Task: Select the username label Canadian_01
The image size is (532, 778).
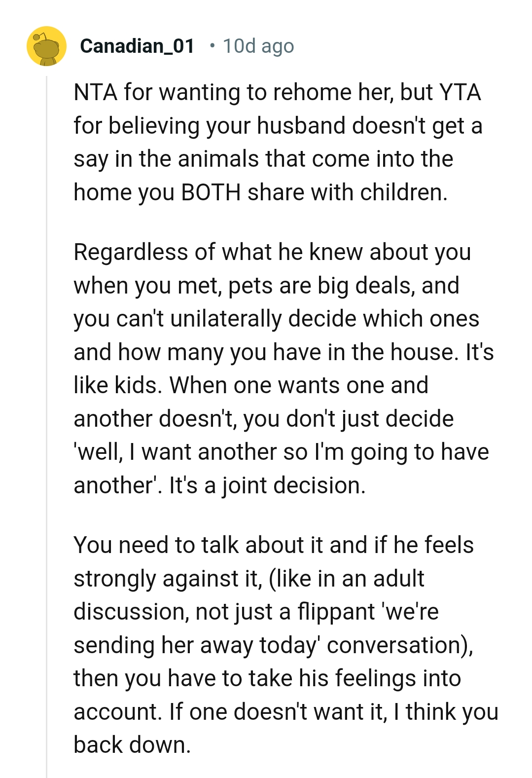Action: tap(137, 48)
